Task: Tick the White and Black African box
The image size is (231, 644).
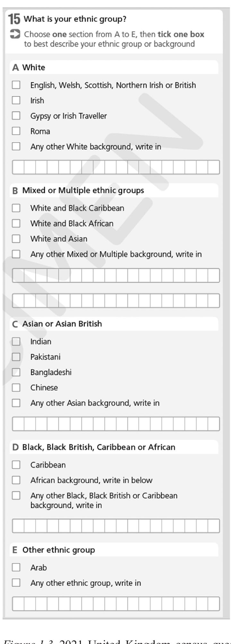Action: coord(16,223)
